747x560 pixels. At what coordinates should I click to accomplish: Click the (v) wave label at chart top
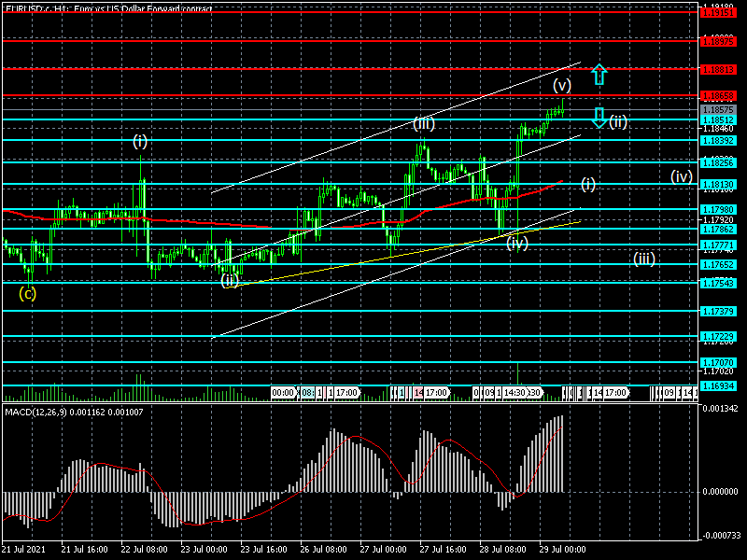click(x=562, y=86)
